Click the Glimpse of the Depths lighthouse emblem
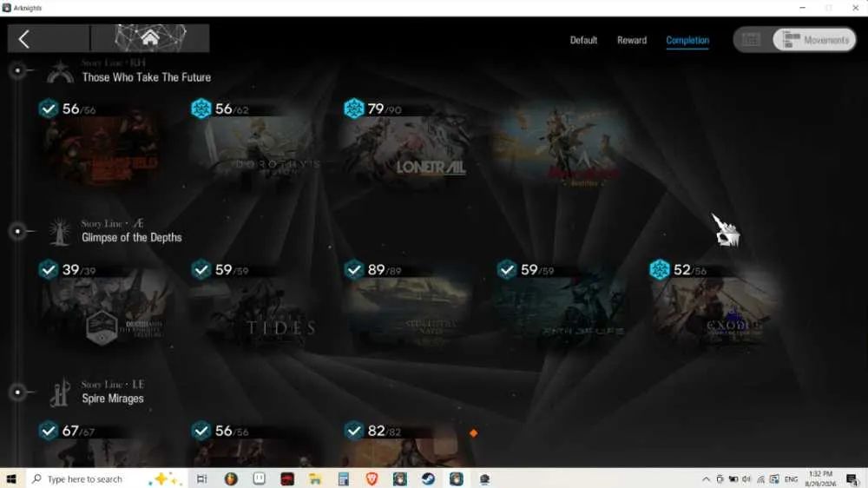 coord(59,231)
